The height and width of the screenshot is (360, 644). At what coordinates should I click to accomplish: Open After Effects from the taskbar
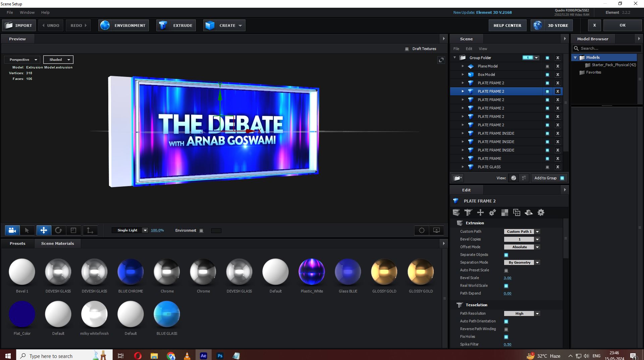click(203, 356)
